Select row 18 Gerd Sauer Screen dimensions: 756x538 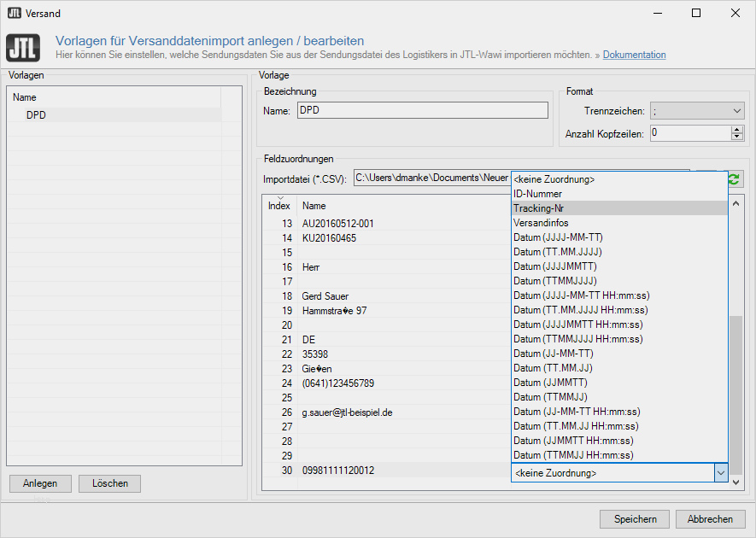click(x=387, y=296)
